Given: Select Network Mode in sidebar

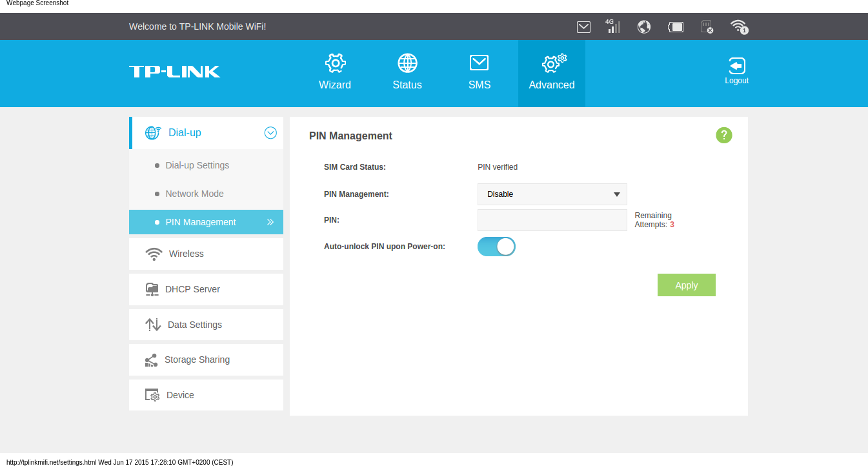Looking at the screenshot, I should [x=194, y=194].
